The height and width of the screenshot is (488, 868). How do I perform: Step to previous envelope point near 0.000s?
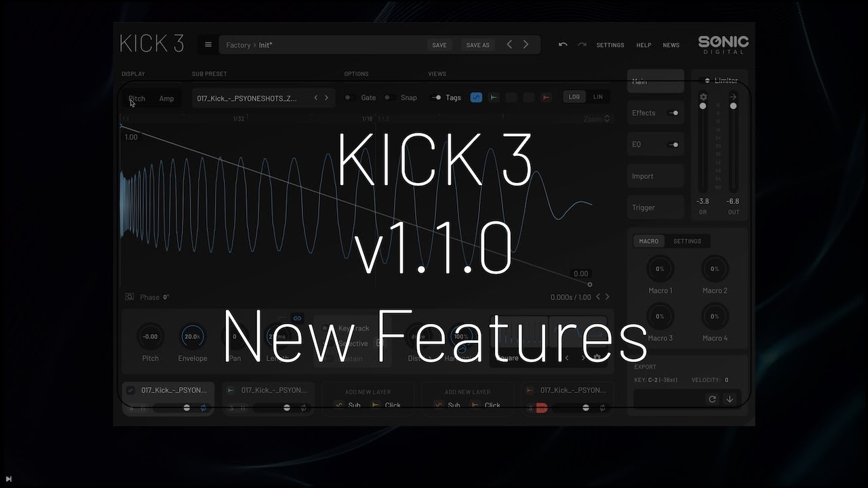[x=597, y=297]
